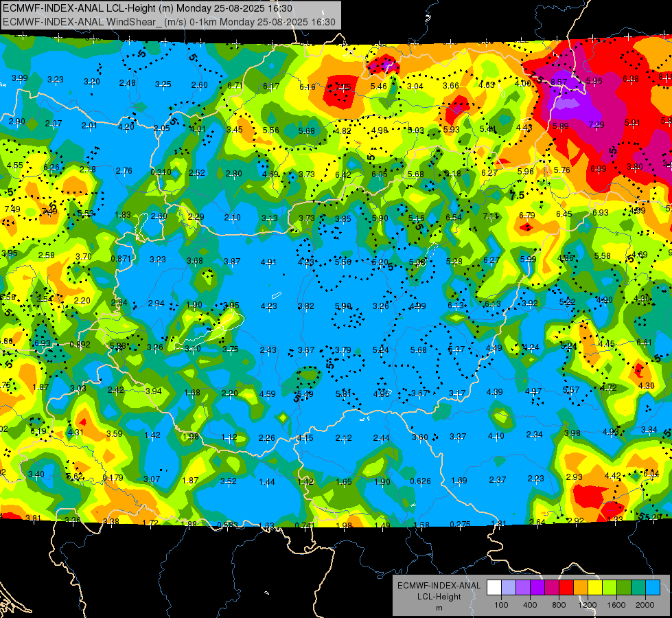
Task: Click the wind shear value 6.05
Action: pyautogui.click(x=380, y=174)
